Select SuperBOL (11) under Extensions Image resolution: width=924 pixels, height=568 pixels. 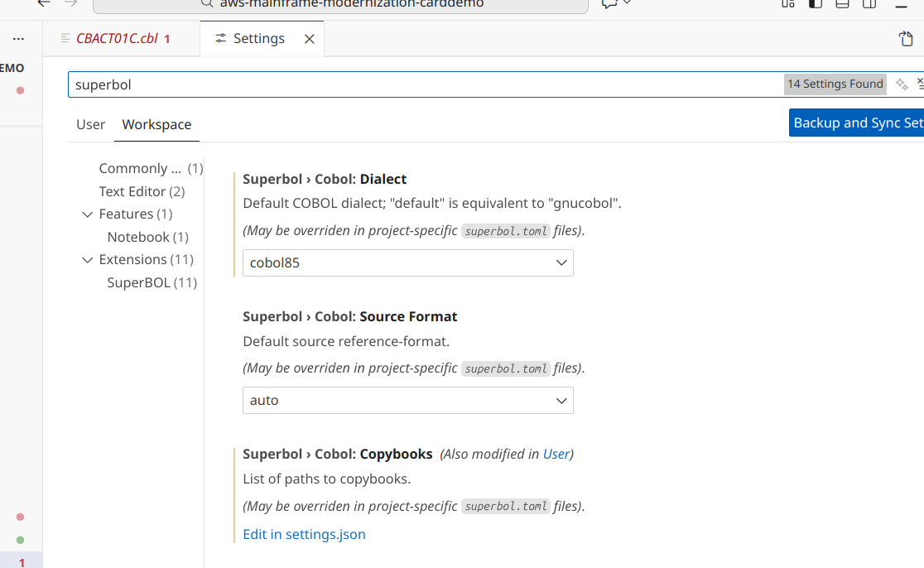[152, 283]
